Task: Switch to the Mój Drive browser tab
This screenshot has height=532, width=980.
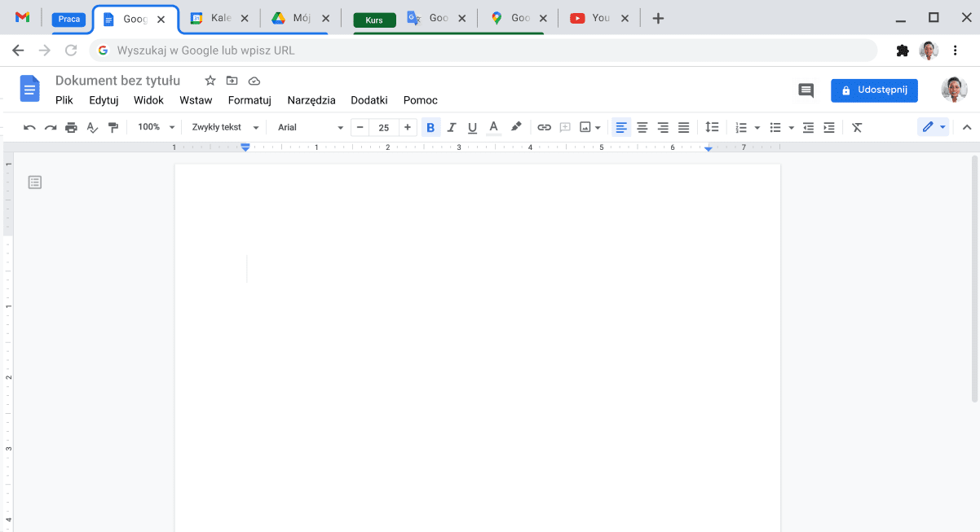Action: [301, 18]
